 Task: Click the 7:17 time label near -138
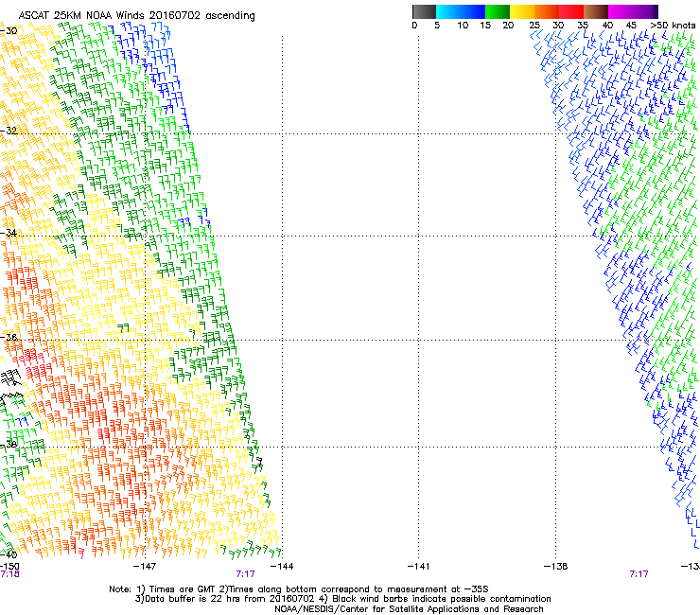[639, 574]
